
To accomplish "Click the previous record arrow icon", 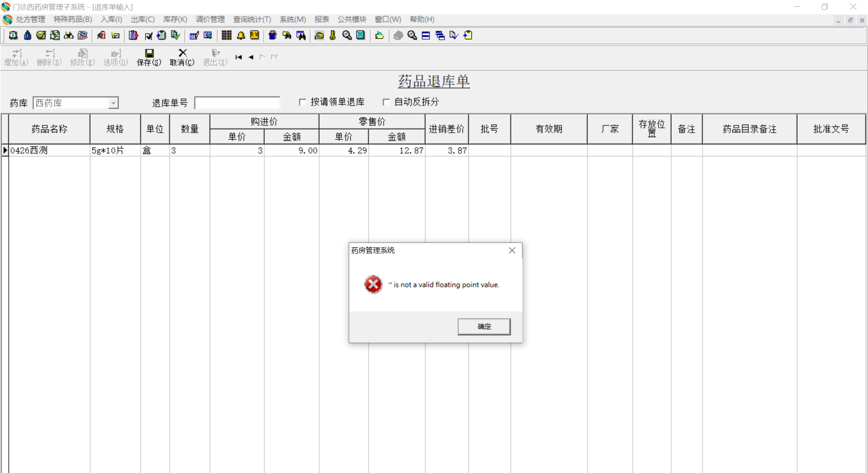I will point(251,57).
